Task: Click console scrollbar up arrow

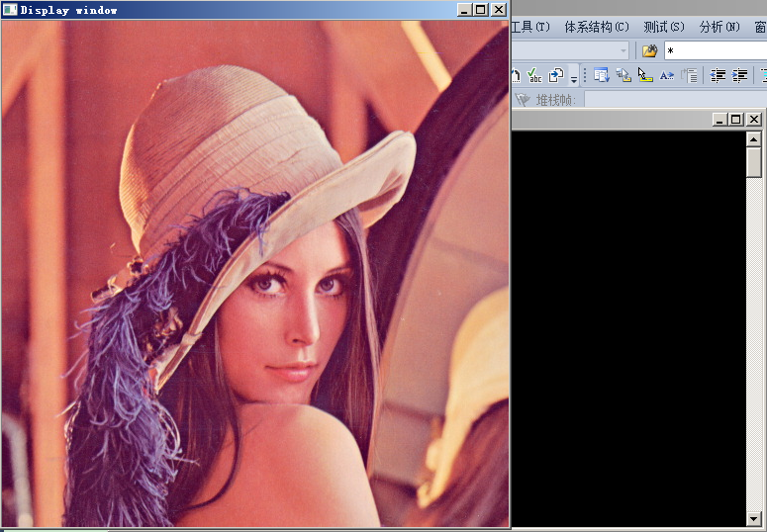Action: tap(754, 138)
